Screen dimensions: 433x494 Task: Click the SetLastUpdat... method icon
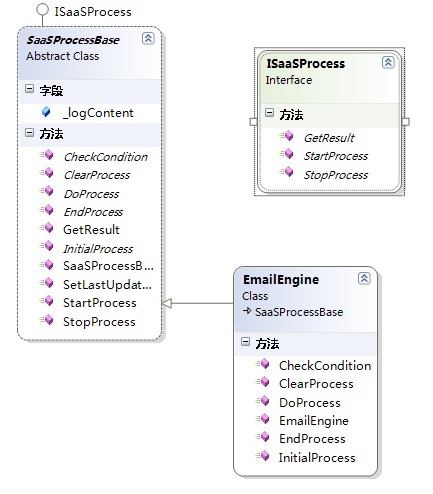tap(46, 283)
